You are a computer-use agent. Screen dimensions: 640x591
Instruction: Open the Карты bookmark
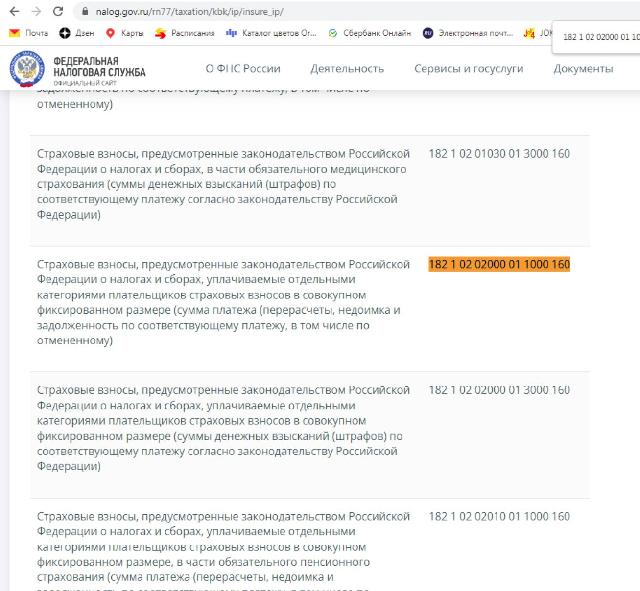[x=124, y=33]
